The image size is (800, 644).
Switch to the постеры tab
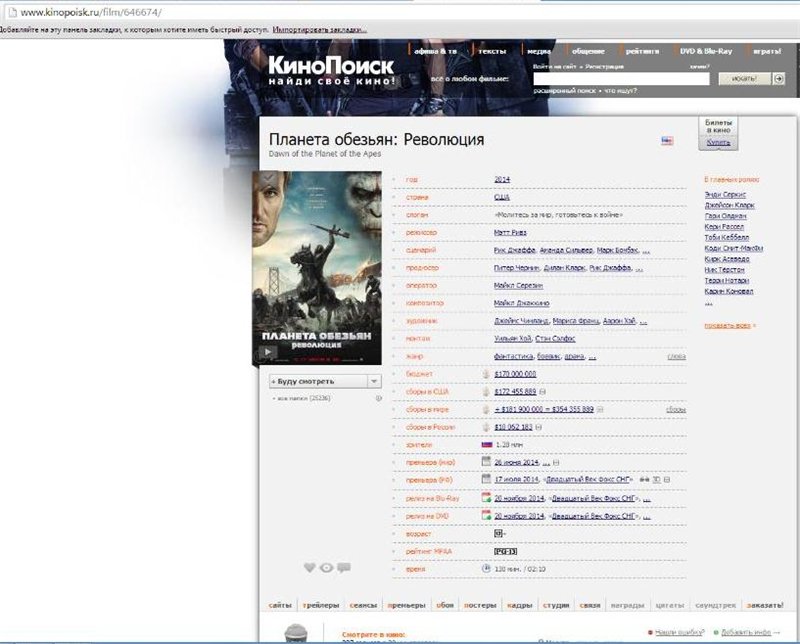[480, 605]
